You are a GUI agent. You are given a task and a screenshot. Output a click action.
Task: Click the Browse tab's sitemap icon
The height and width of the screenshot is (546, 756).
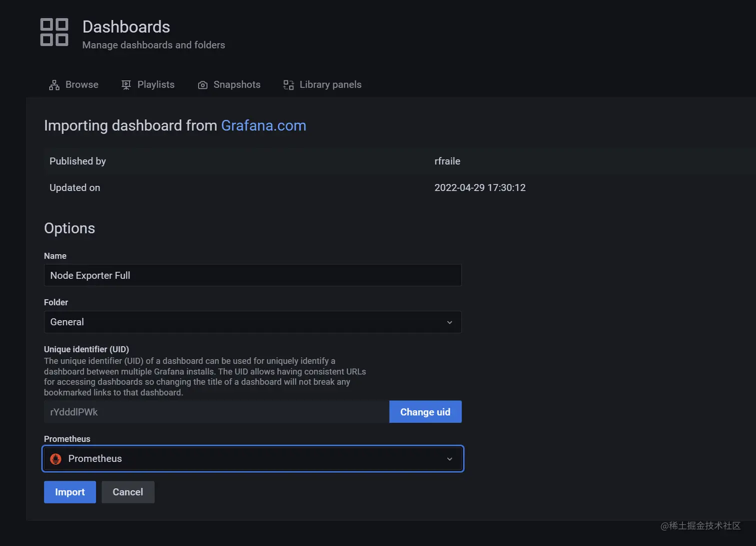(54, 85)
